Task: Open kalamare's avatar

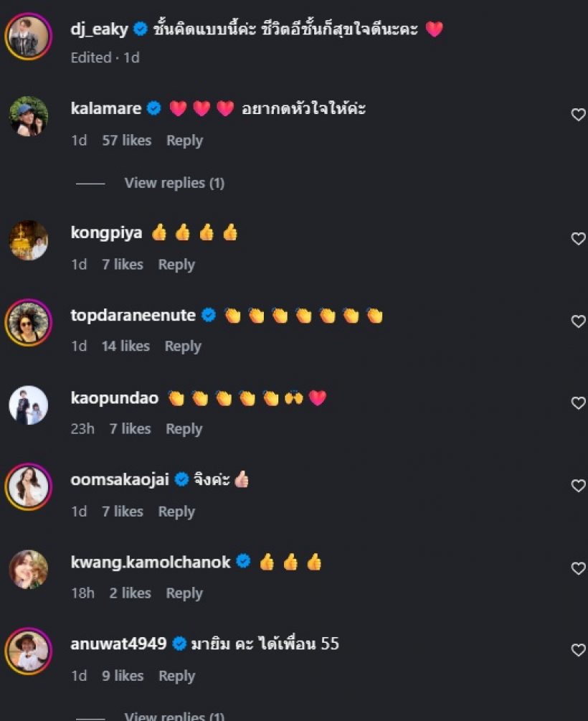Action: pos(29,116)
